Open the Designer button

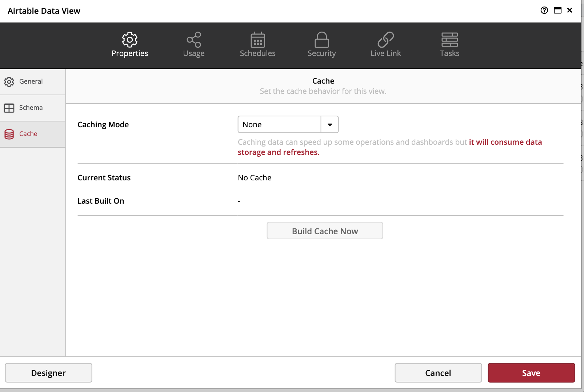48,373
